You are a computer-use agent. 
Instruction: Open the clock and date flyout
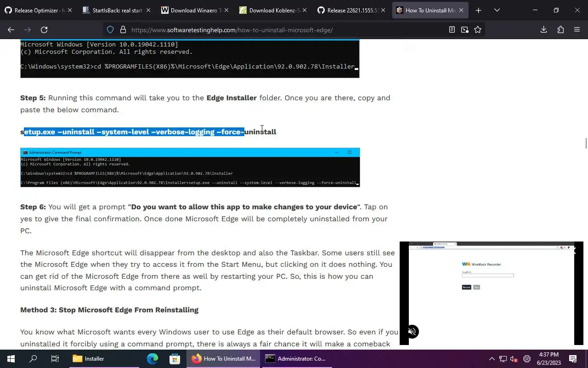pos(548,359)
